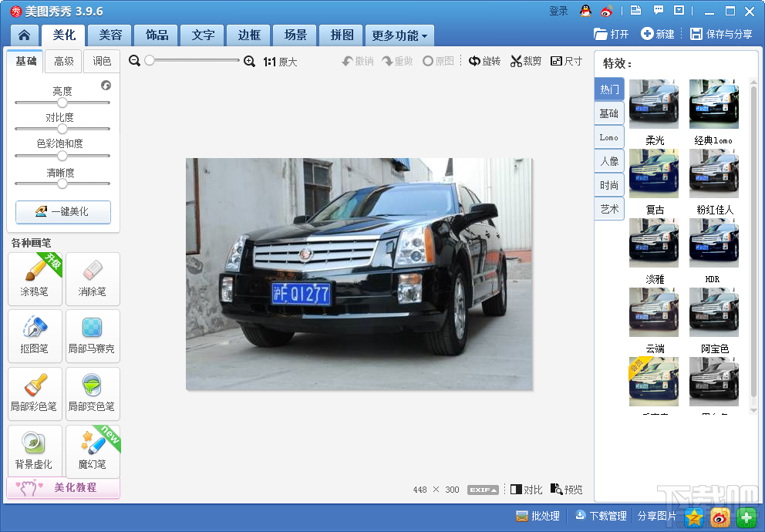Share via Weibo icon at bottom right
This screenshot has width=765, height=532.
720,517
